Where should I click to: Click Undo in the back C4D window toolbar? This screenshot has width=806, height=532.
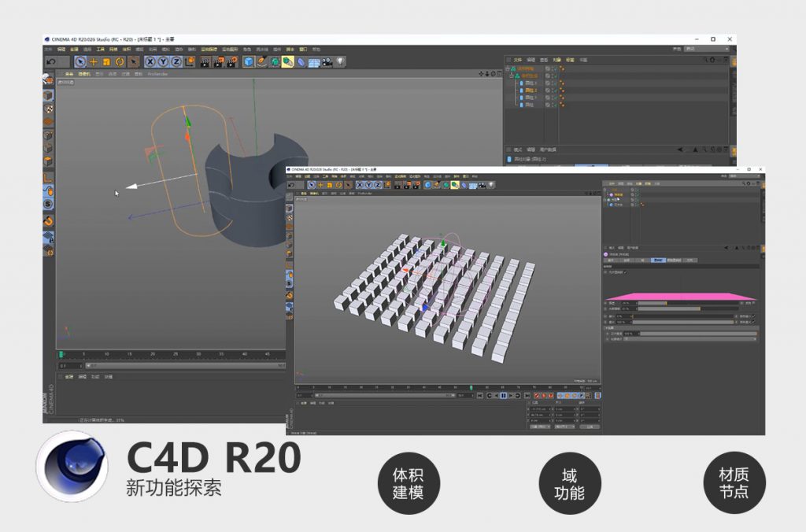tap(51, 61)
